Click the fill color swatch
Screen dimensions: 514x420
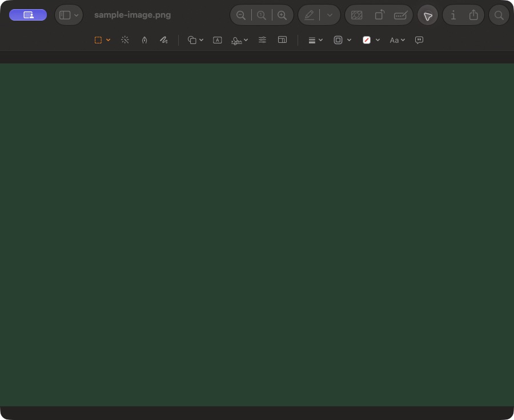pos(367,40)
